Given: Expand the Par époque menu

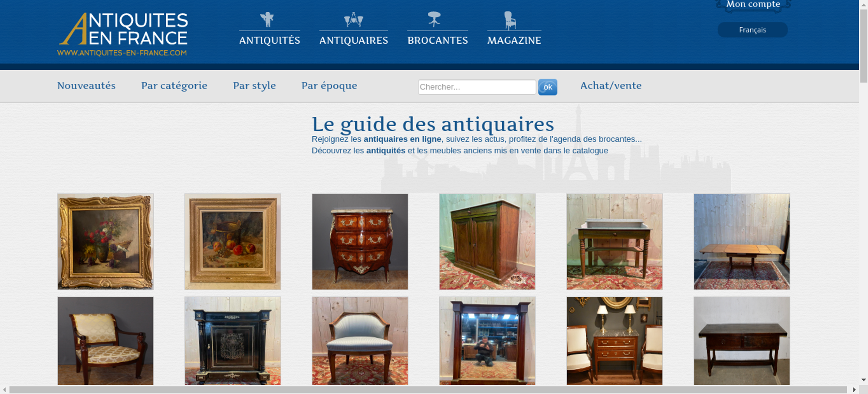Looking at the screenshot, I should [329, 85].
